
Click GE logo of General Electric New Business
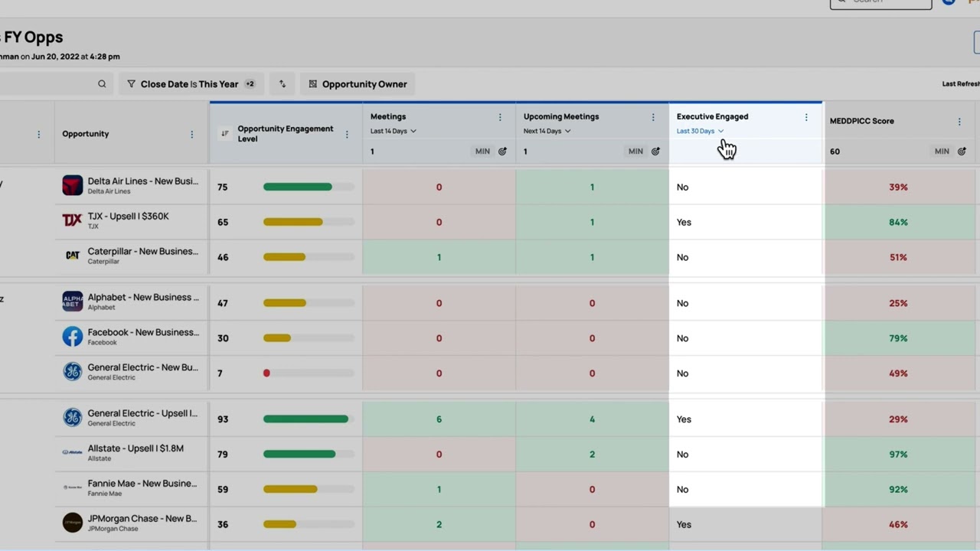[73, 372]
